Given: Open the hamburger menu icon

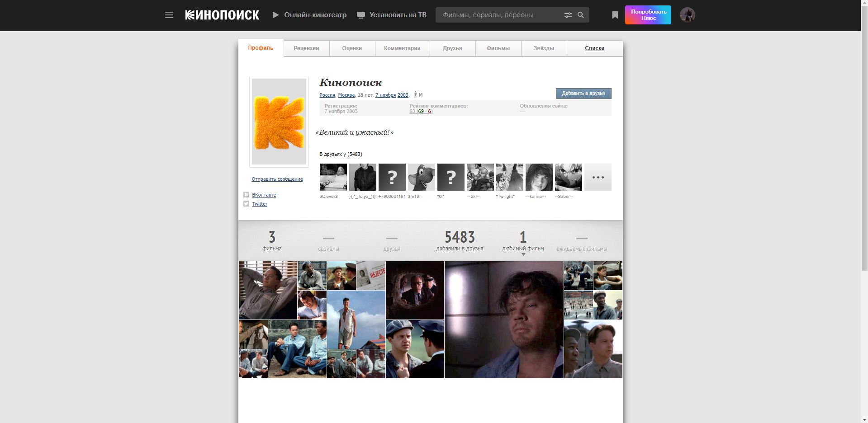Looking at the screenshot, I should click(169, 15).
